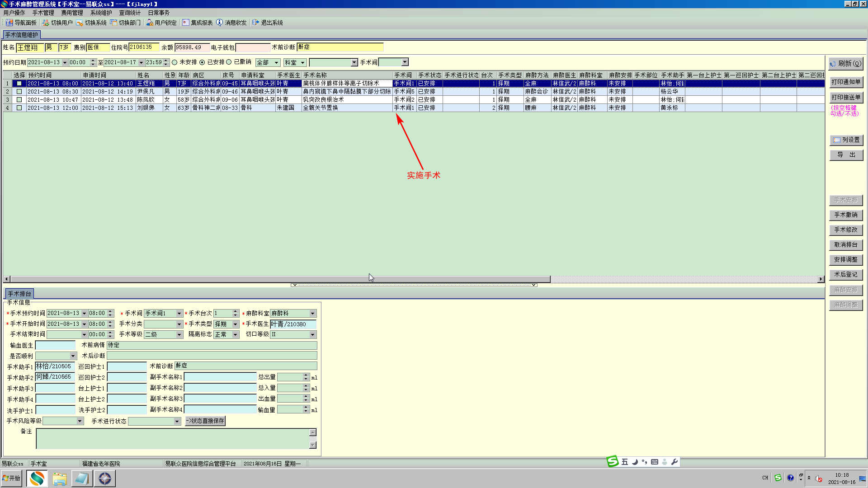868x488 pixels.
Task: Click the 输血医生 input field
Action: (x=55, y=345)
